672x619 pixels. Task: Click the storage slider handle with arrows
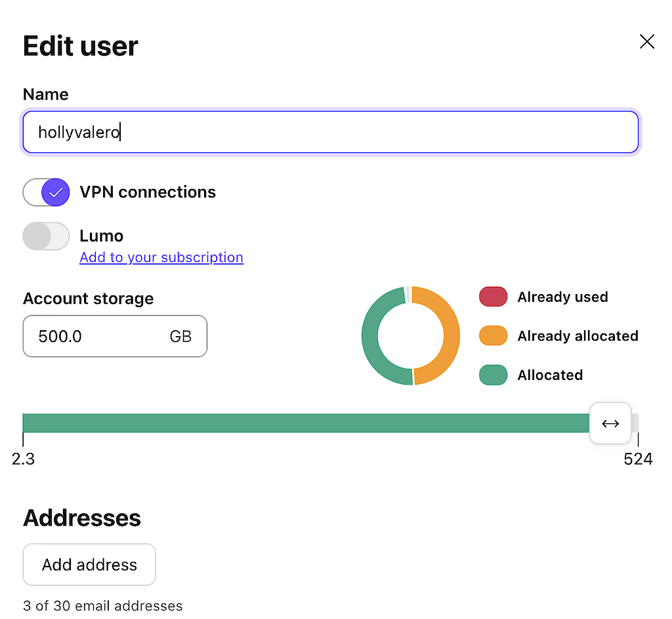point(610,423)
